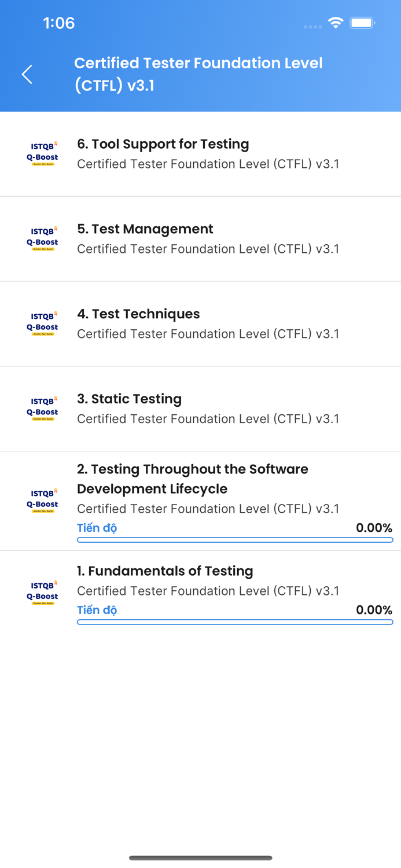Click the ISTQB icon for Testing Throughout the Lifecycle

click(42, 499)
